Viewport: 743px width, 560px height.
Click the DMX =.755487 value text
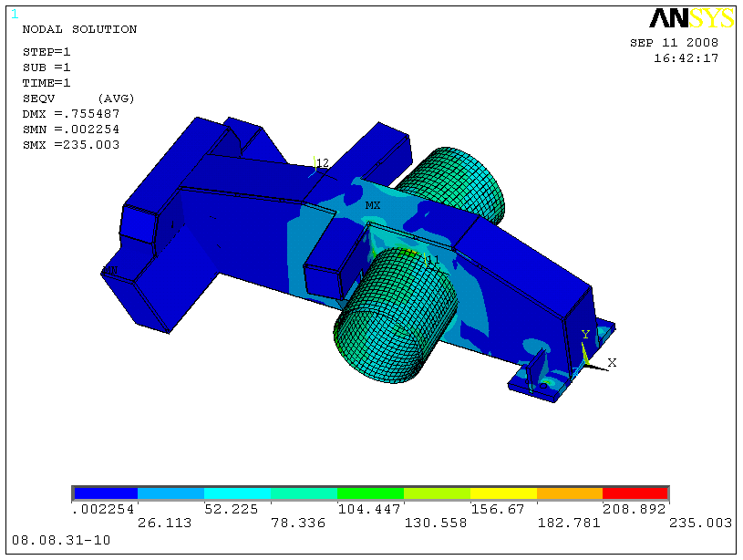click(71, 114)
